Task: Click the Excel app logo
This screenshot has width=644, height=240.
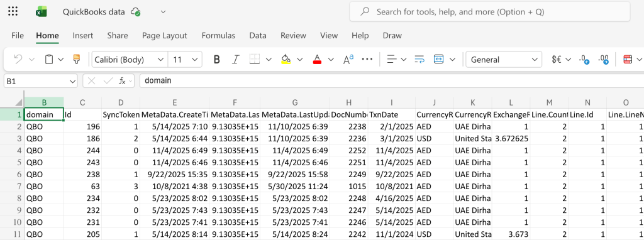Action: click(x=41, y=12)
